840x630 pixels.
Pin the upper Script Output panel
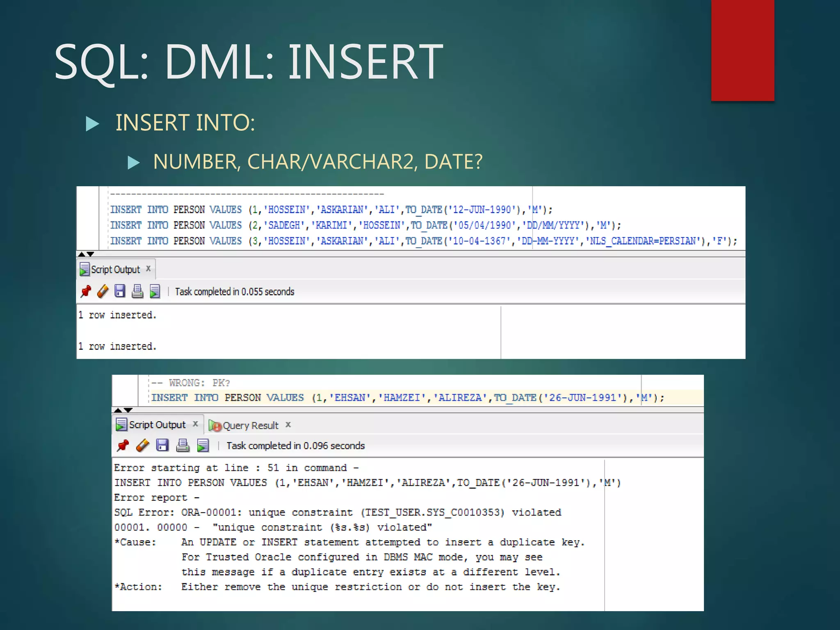coord(86,291)
